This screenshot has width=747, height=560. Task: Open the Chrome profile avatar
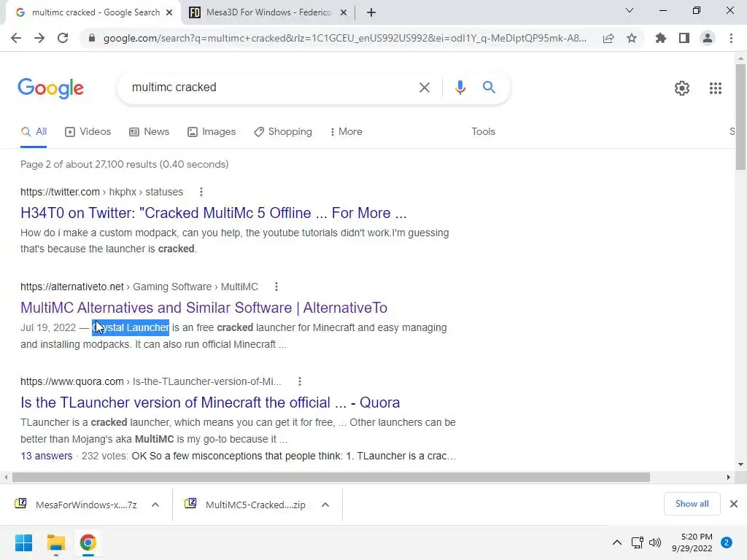click(708, 38)
